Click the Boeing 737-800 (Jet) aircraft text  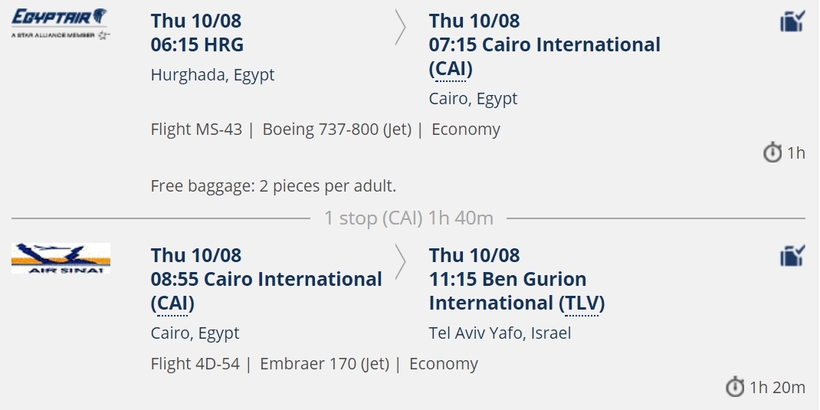[x=337, y=129]
